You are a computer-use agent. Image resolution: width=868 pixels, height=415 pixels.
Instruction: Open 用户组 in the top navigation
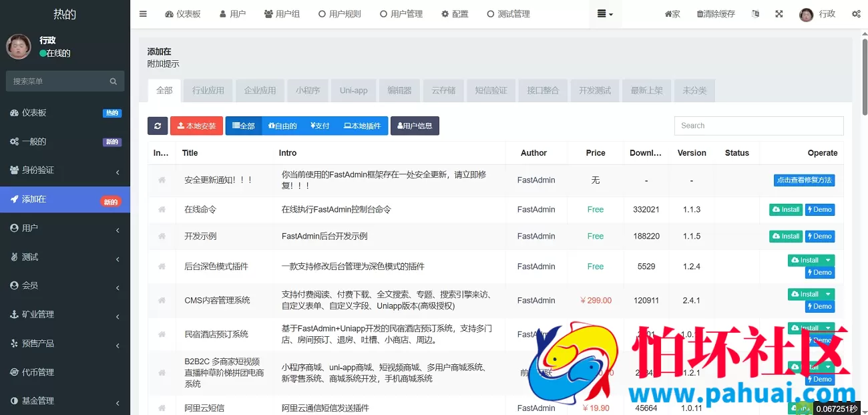[282, 14]
